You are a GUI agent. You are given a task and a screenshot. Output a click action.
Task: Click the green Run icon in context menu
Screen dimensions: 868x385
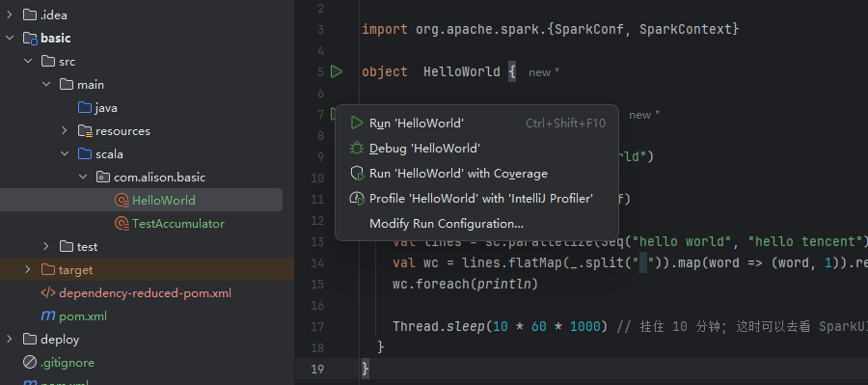coord(357,123)
